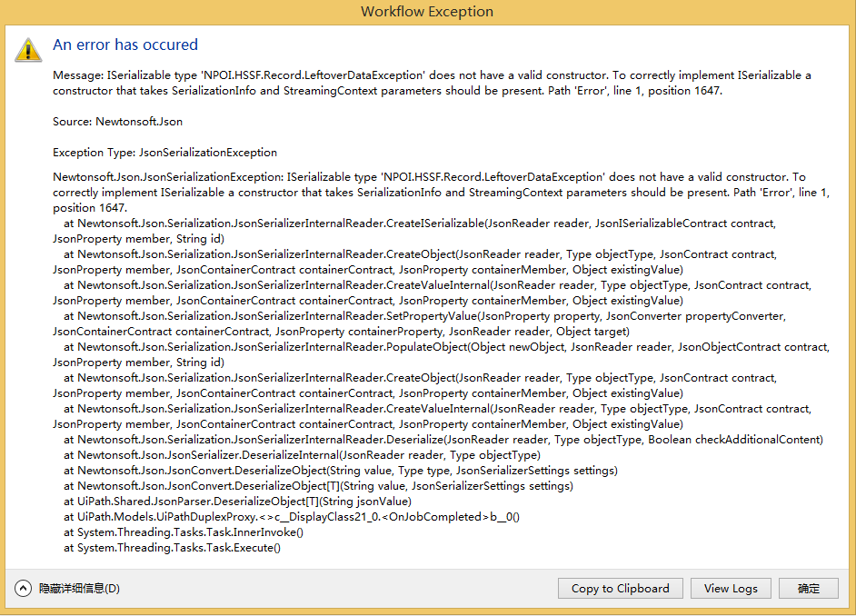Image resolution: width=856 pixels, height=616 pixels.
Task: Open View Logs
Action: (x=731, y=588)
